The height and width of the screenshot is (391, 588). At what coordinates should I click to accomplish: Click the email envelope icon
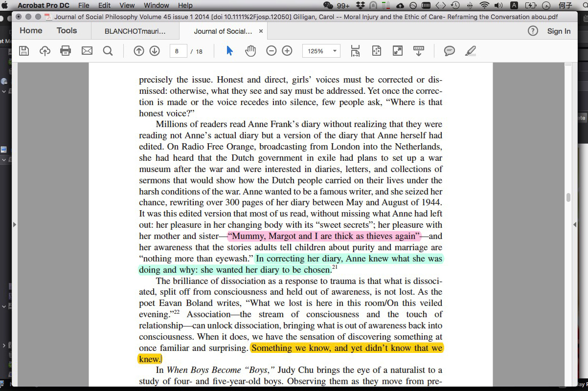(87, 51)
